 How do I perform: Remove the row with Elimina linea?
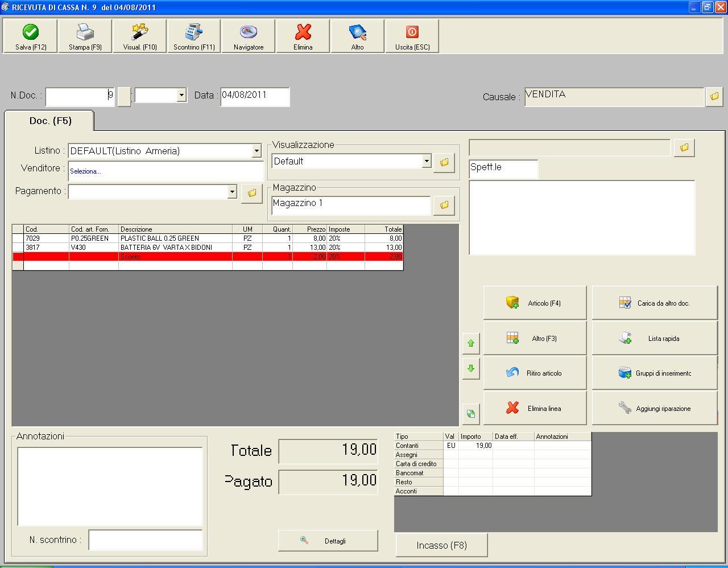click(x=535, y=408)
